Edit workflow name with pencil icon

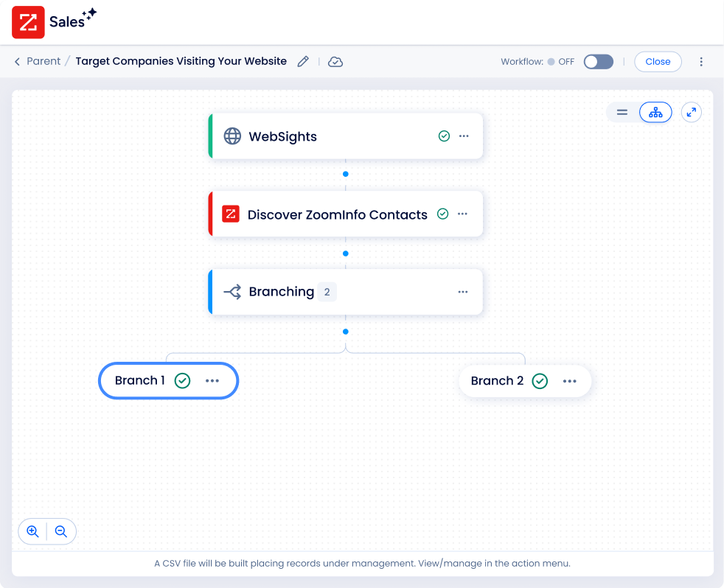[x=303, y=61]
